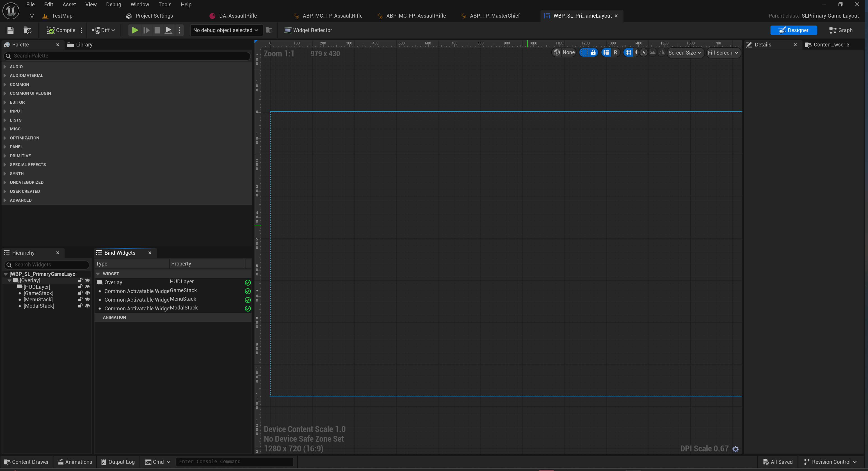Viewport: 868px width, 471px height.
Task: Open the Compile options three-dot menu
Action: pos(82,30)
